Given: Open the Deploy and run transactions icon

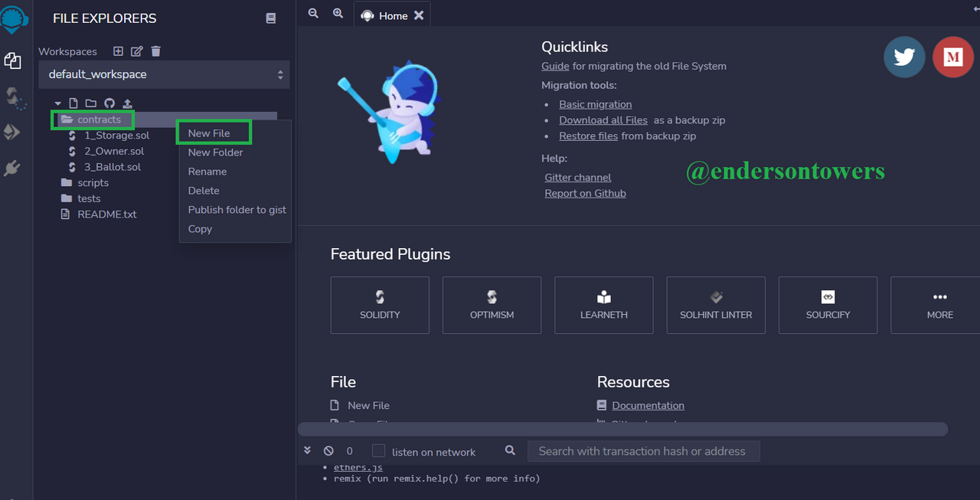Looking at the screenshot, I should tap(12, 132).
